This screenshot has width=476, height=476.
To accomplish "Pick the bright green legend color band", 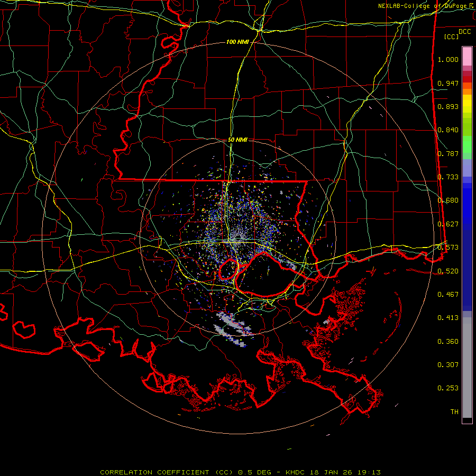I will [x=467, y=144].
